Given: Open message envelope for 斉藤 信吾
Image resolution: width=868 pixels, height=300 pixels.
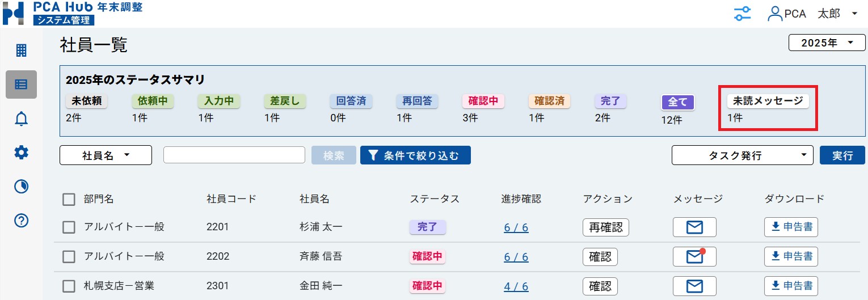Looking at the screenshot, I should [694, 256].
